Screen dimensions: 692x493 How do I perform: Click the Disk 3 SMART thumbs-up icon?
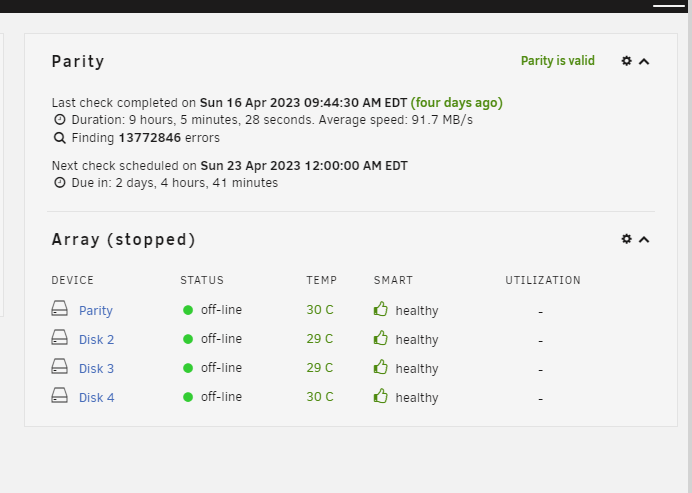point(380,367)
